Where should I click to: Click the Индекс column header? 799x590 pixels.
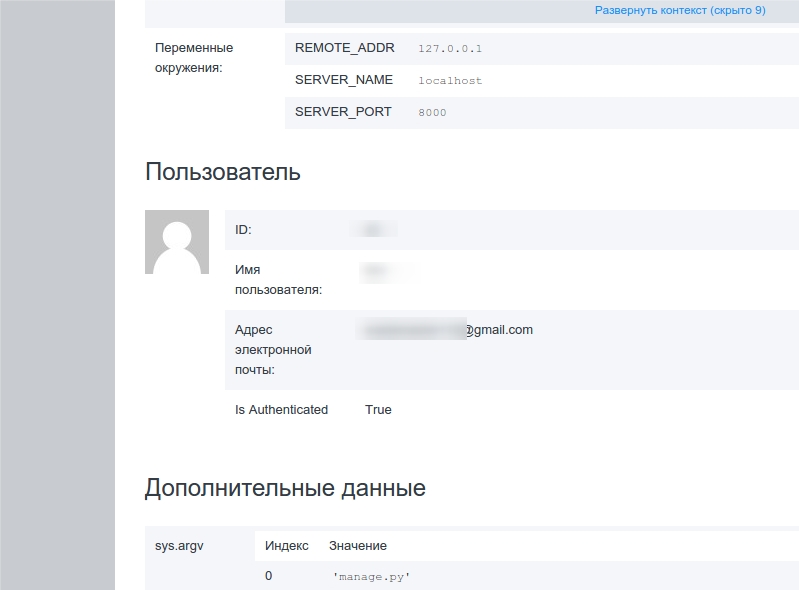pos(287,546)
